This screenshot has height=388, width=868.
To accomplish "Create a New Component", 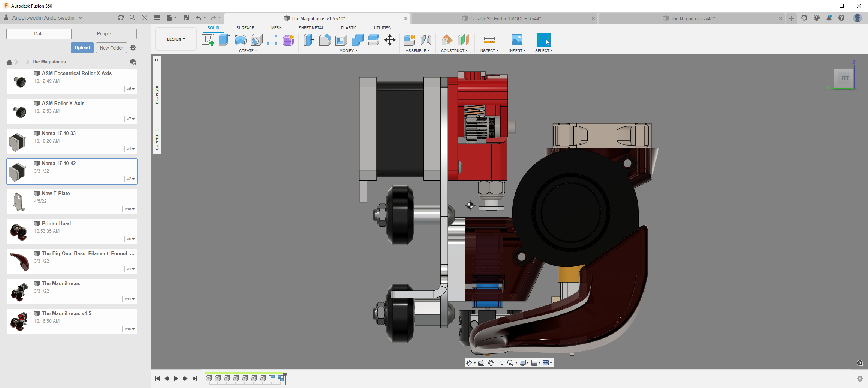I will tap(410, 39).
